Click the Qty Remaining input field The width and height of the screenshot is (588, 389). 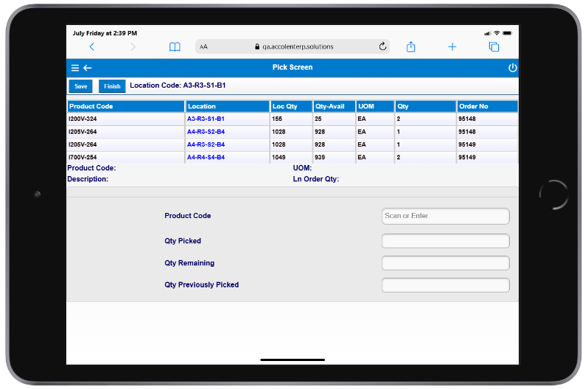tap(446, 263)
